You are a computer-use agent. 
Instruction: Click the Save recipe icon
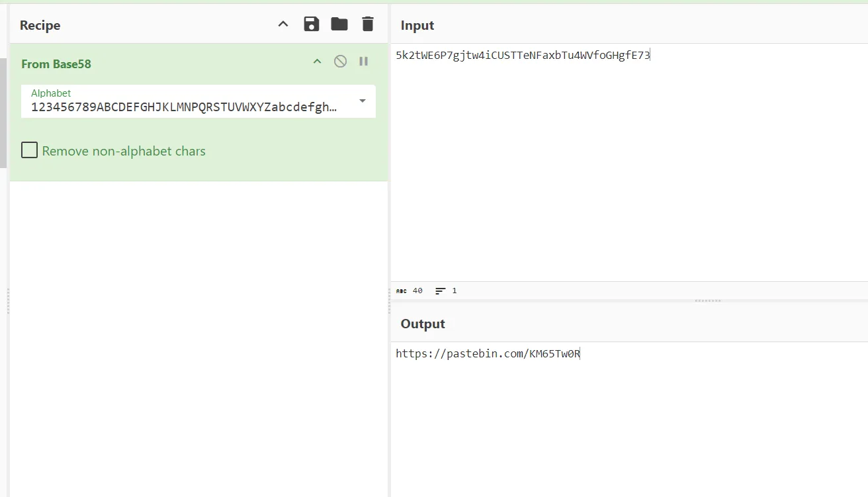tap(311, 24)
